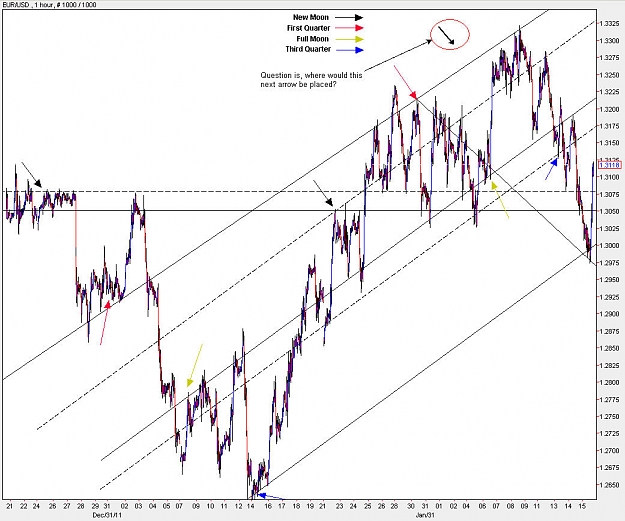Viewport: 625px width, 521px height.
Task: Click date axis tick '12'
Action: pyautogui.click(x=238, y=506)
